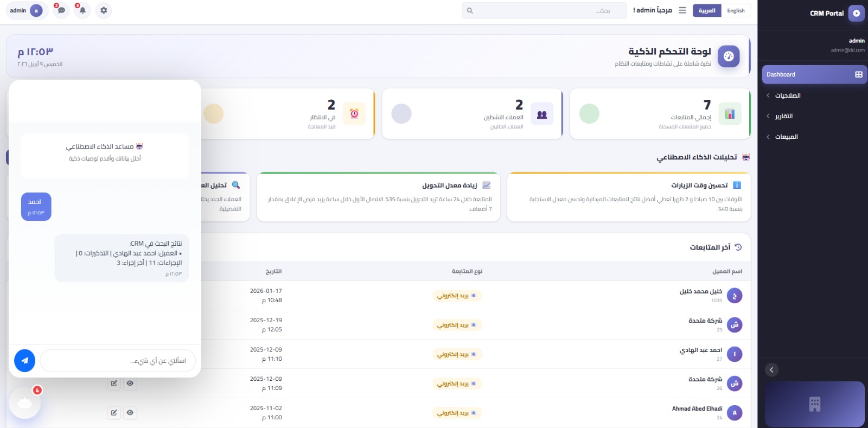
Task: Send the chat message with paper plane button
Action: [25, 361]
